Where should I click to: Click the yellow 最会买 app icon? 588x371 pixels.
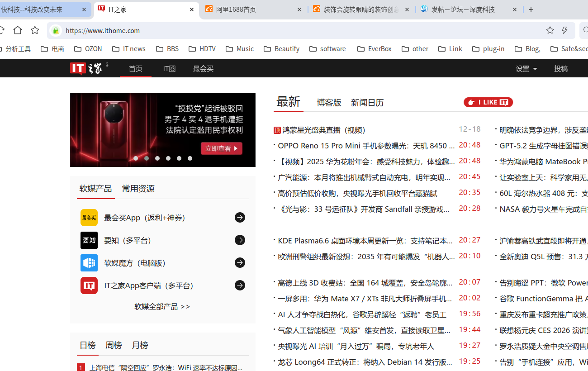(x=89, y=218)
